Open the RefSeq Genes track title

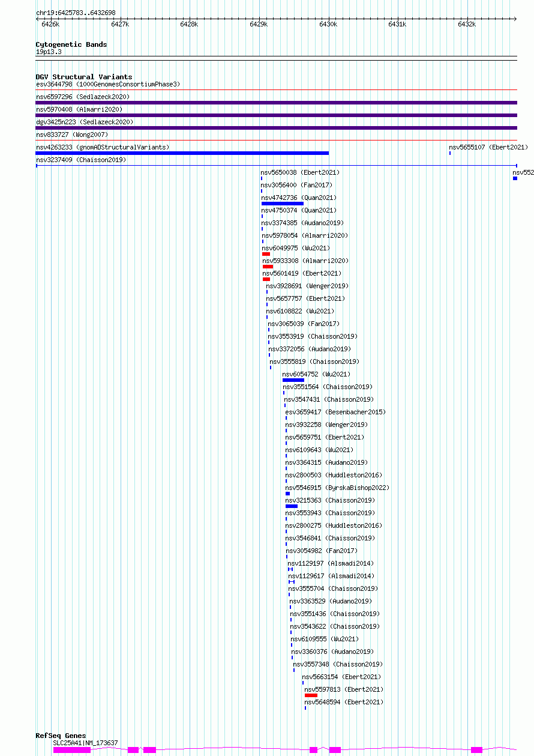click(61, 736)
